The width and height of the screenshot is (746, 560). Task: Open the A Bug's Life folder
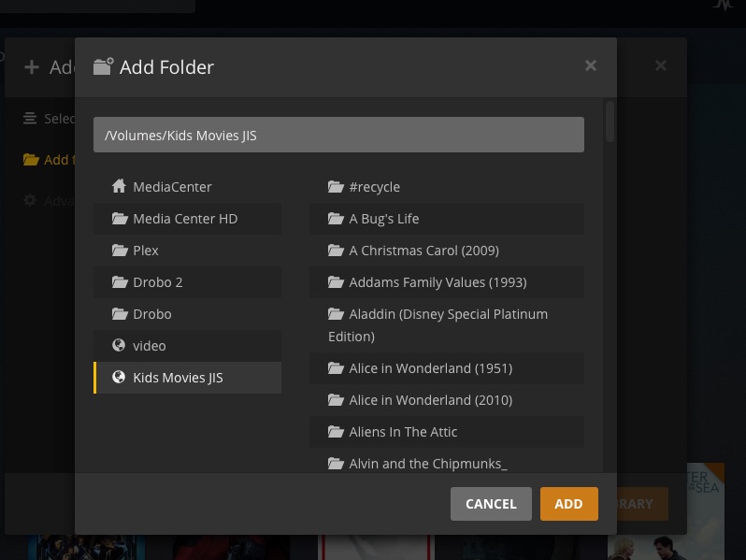pos(447,219)
